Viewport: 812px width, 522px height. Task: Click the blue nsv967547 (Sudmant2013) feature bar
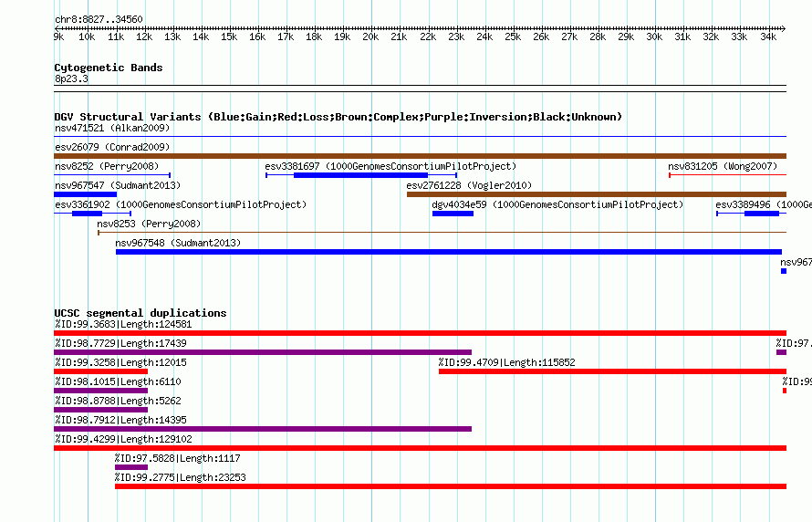pos(86,194)
